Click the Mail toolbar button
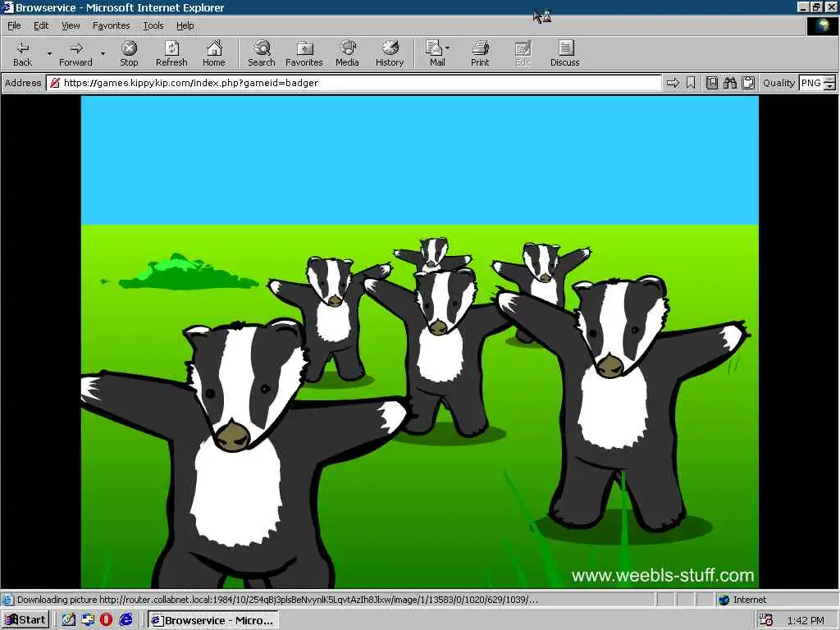840x630 pixels. click(435, 53)
